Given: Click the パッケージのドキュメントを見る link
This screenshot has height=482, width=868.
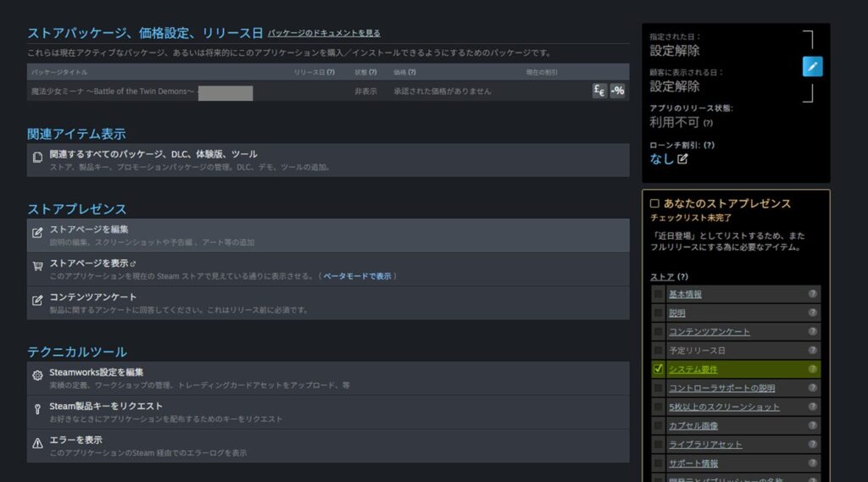Looking at the screenshot, I should tap(324, 33).
